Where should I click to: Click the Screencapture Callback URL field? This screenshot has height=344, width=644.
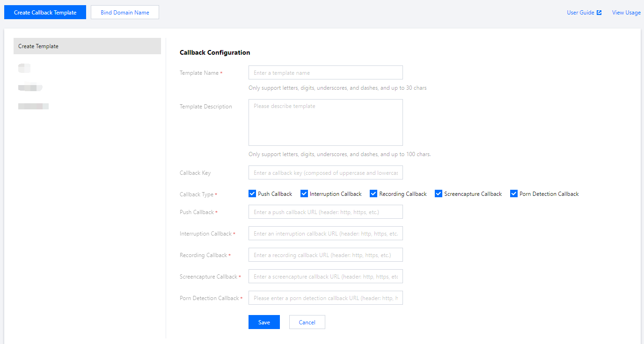325,277
